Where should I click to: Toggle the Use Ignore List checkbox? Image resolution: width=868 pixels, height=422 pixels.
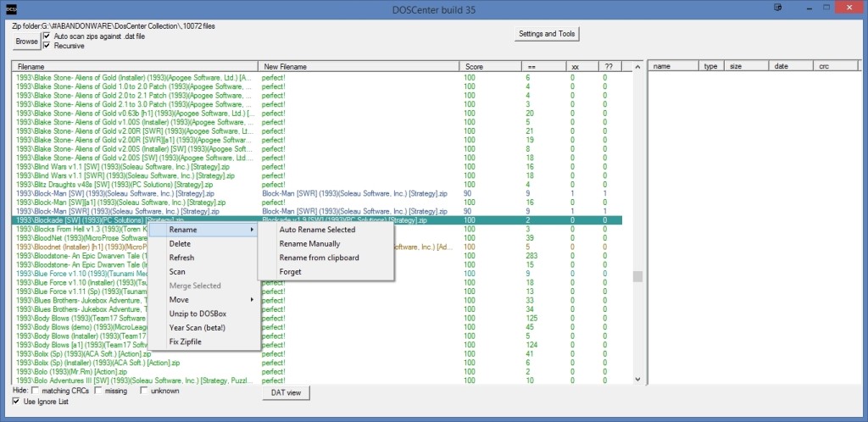[x=16, y=402]
